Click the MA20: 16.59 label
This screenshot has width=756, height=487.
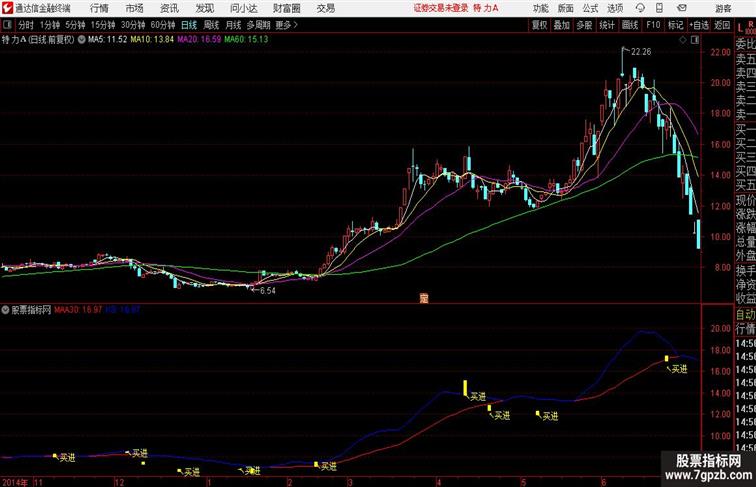[199, 40]
